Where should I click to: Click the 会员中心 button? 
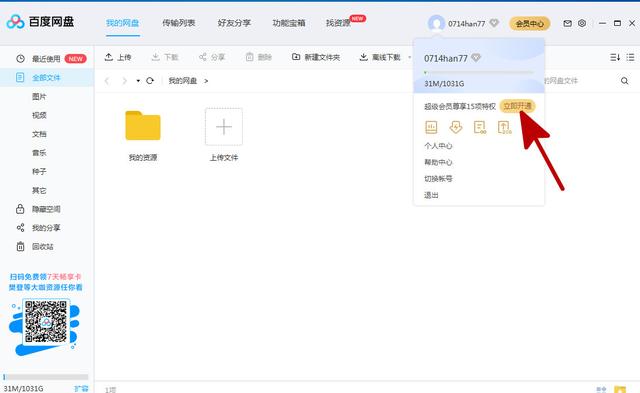(529, 24)
